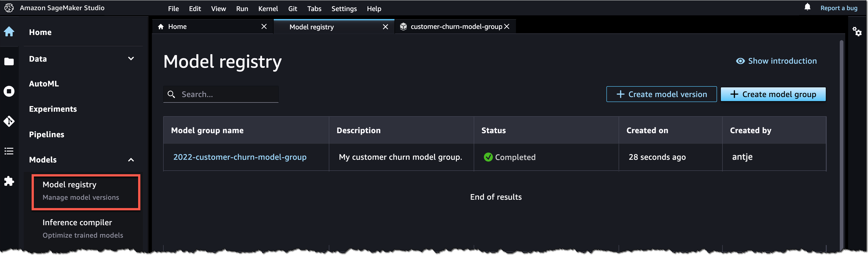Open running terminals and kernels icon
This screenshot has width=868, height=255.
point(9,91)
